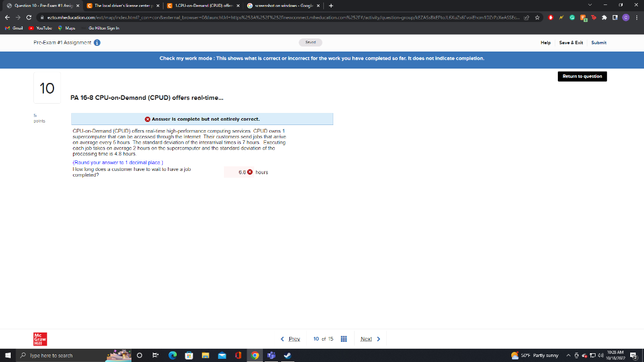Click the red opera-style extension icon

click(551, 18)
